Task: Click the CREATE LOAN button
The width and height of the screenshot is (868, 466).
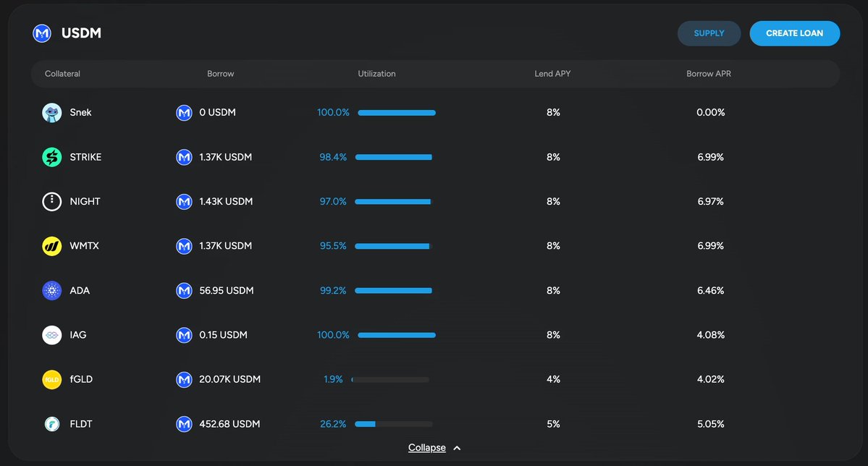Action: click(x=794, y=33)
